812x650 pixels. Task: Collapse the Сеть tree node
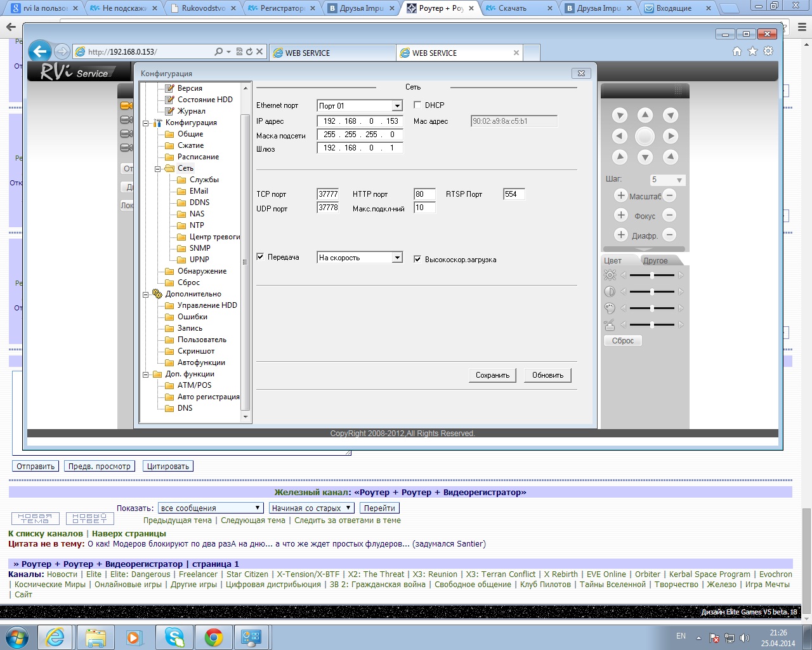[x=158, y=169]
